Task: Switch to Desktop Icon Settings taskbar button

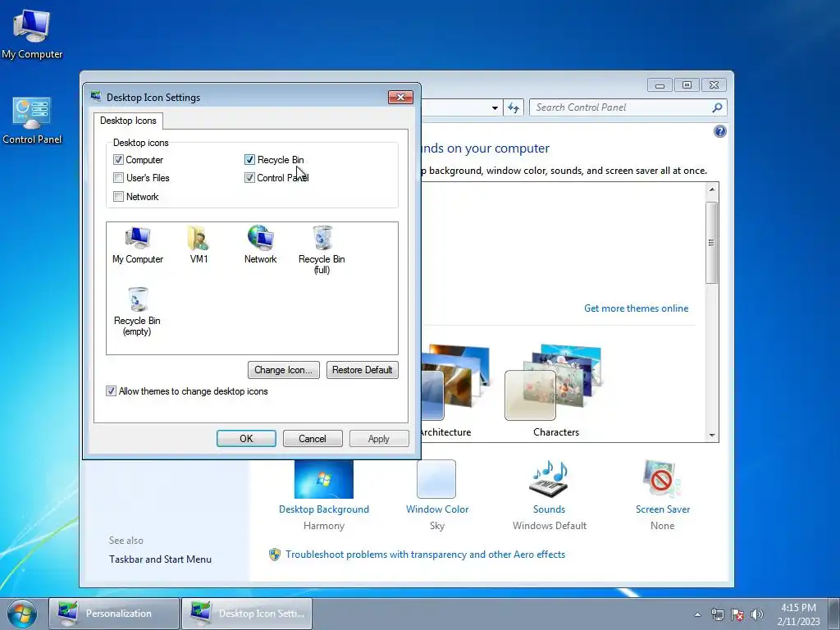Action: pyautogui.click(x=247, y=614)
